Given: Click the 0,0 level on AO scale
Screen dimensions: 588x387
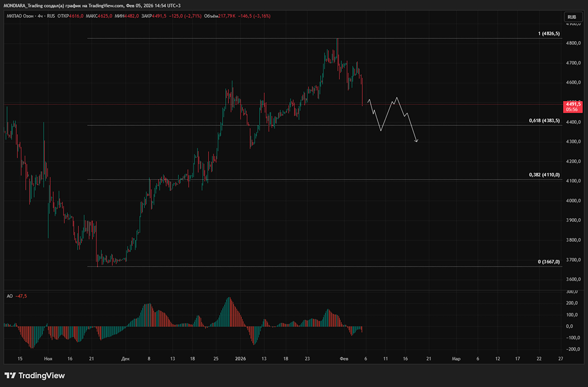Looking at the screenshot, I should click(570, 326).
